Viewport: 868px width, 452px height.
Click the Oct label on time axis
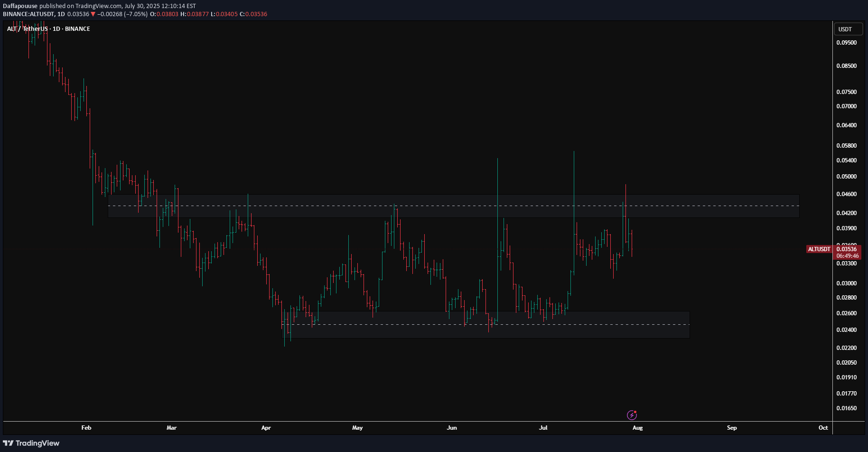823,428
